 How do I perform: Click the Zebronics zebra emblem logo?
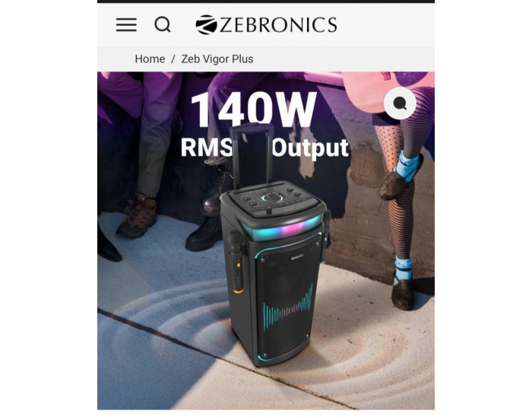click(x=206, y=25)
